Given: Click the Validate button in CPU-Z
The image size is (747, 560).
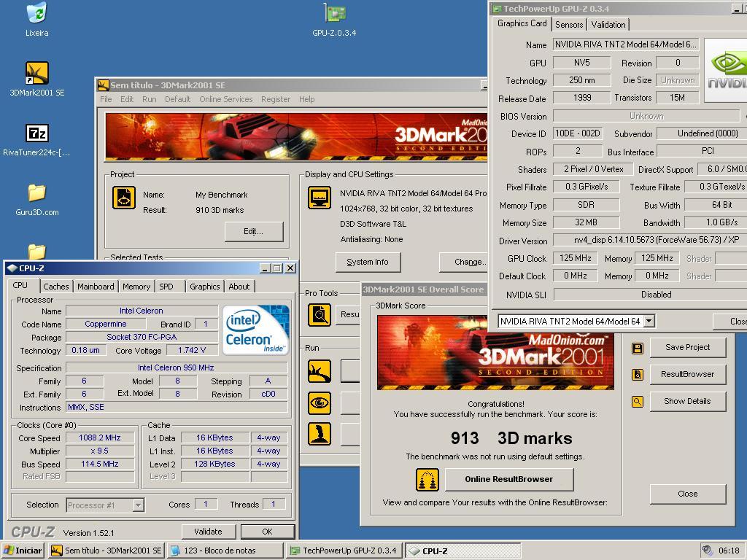Looking at the screenshot, I should [x=209, y=532].
